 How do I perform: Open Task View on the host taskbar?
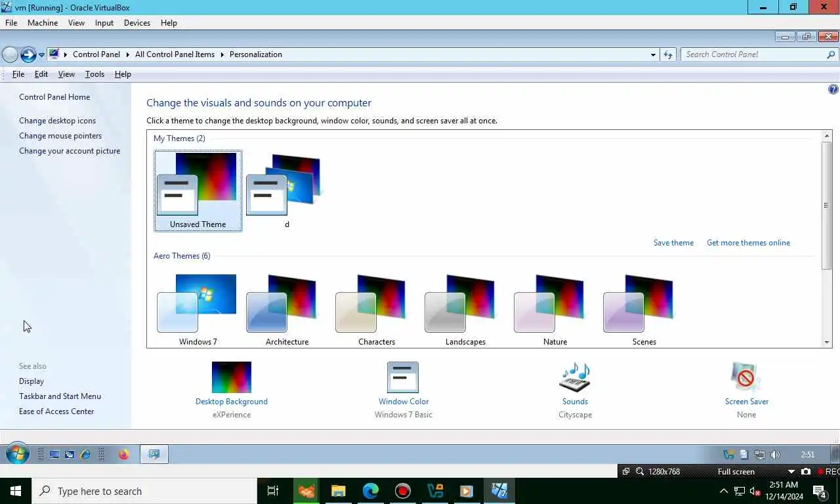coord(273,491)
